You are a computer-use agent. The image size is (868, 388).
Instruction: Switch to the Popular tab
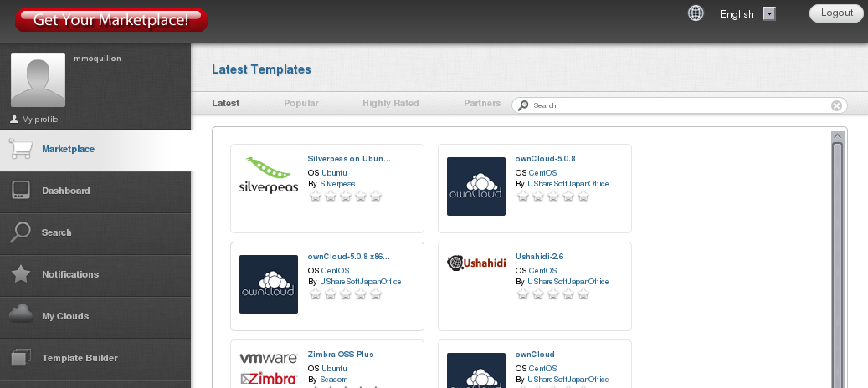pos(300,104)
